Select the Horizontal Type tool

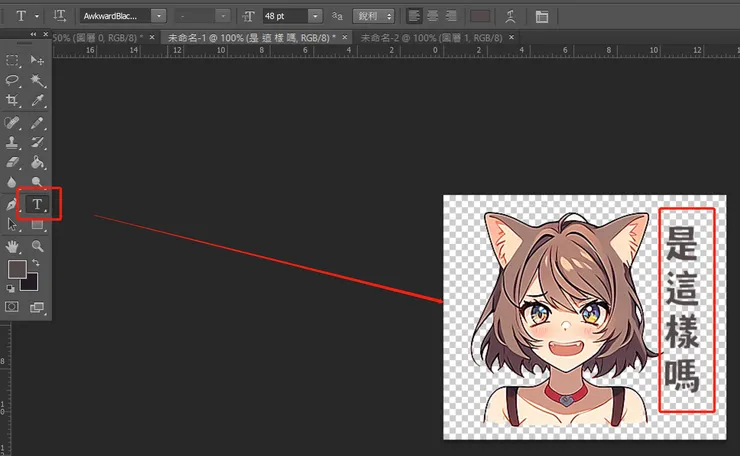pyautogui.click(x=37, y=204)
